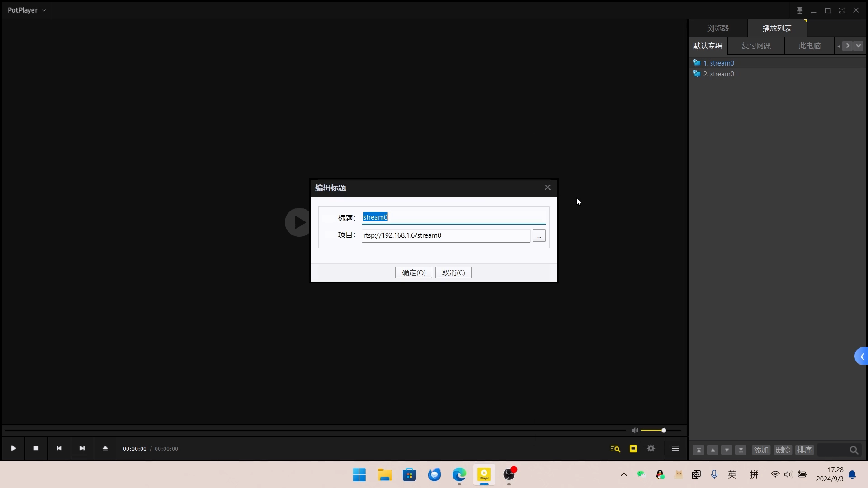
Task: Click the 添加 playlist button
Action: pyautogui.click(x=761, y=450)
